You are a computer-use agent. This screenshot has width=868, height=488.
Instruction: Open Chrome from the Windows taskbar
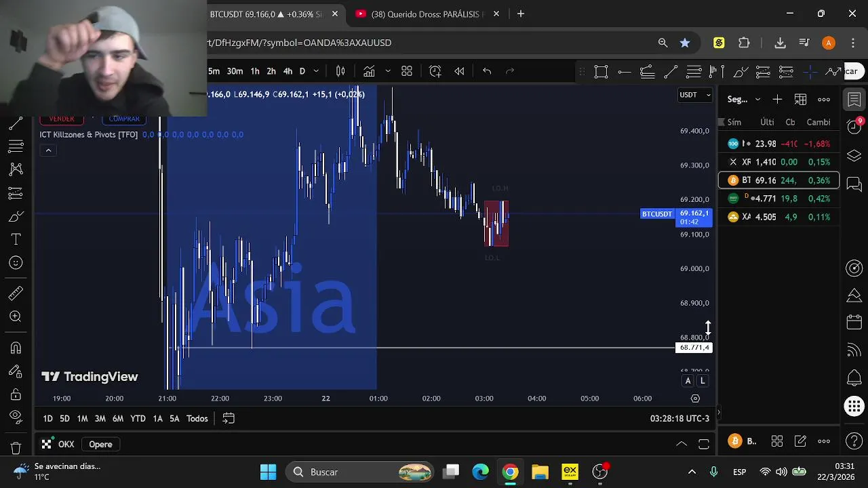510,472
